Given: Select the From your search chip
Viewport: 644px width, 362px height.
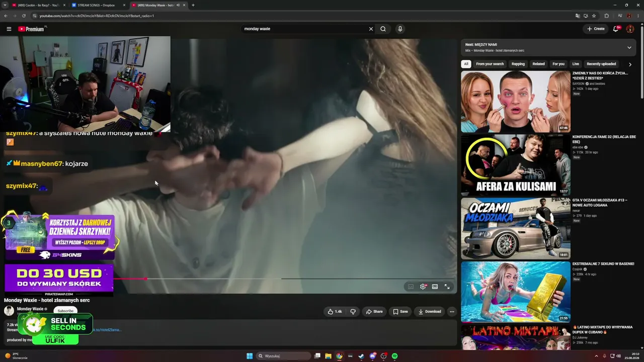Looking at the screenshot, I should [x=490, y=64].
